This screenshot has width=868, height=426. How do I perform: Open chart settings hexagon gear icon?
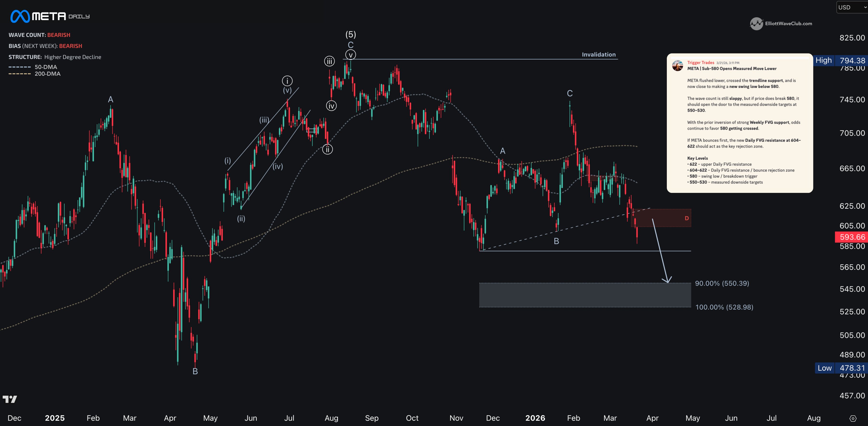point(853,418)
